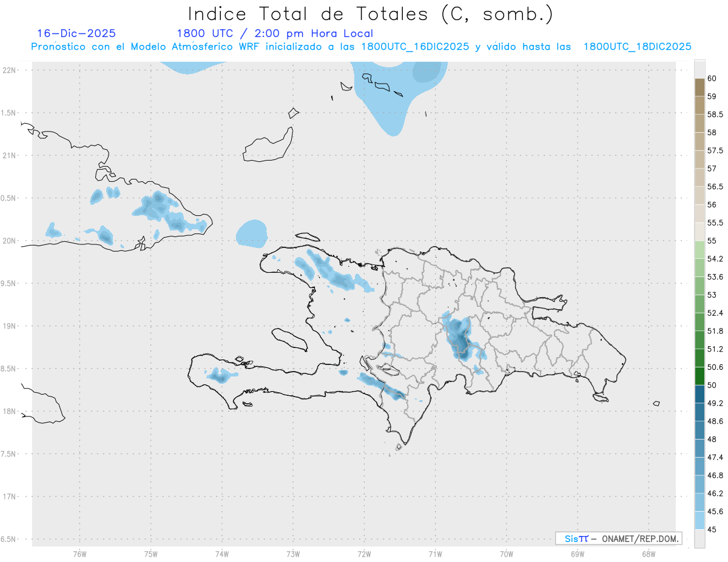Click longitude label '68W'
728x562 pixels.
(x=649, y=554)
